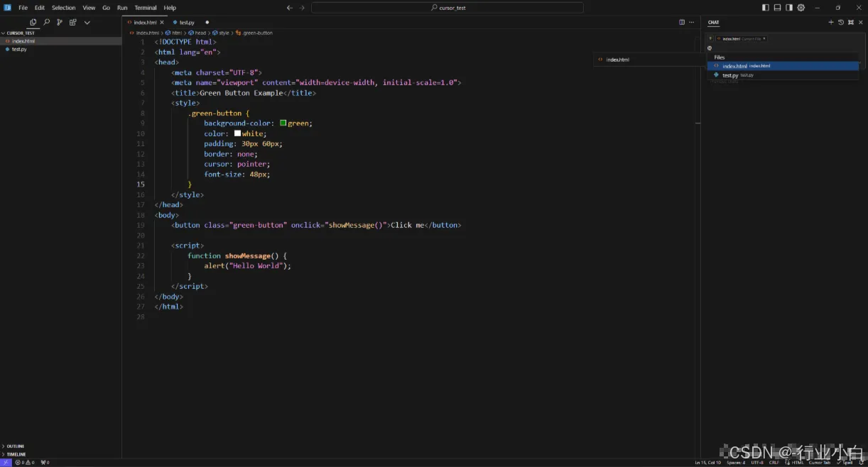Collapse the CURSOR_TEST folder section

pos(61,33)
